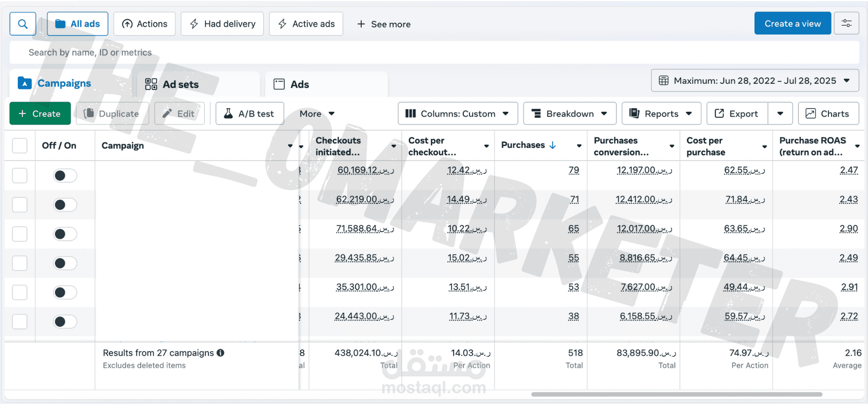Open the Reports dropdown
Viewport: 868px width, 405px height.
click(x=661, y=114)
